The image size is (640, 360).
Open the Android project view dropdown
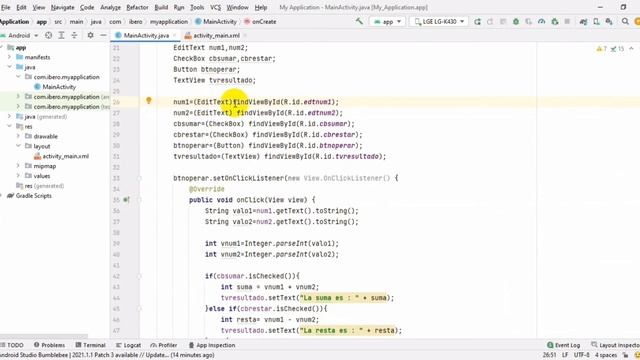click(x=20, y=36)
